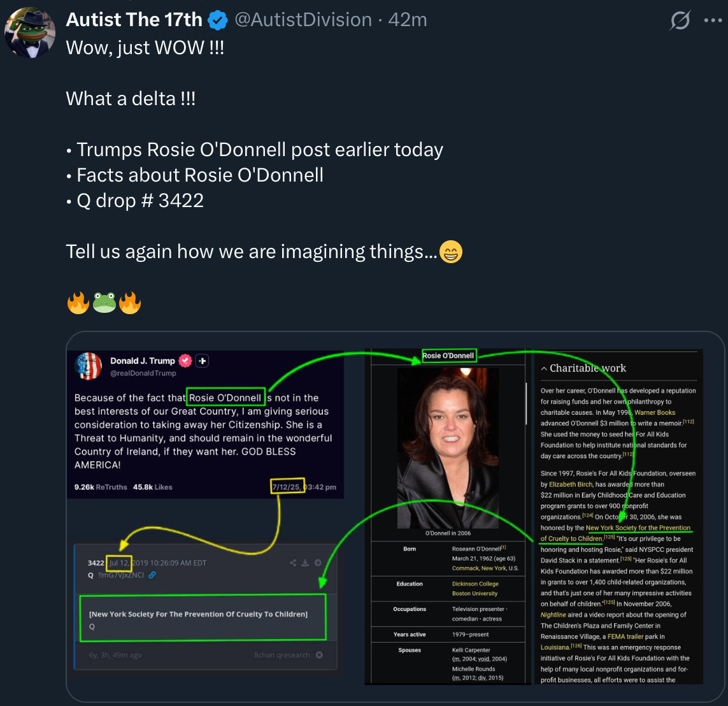Click the Boston University link
This screenshot has height=706, width=728.
[x=475, y=593]
